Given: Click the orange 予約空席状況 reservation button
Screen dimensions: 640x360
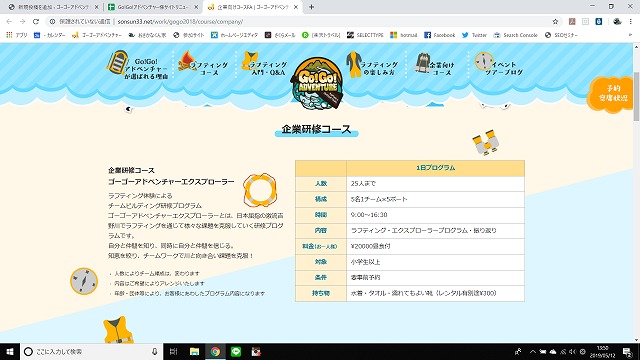Looking at the screenshot, I should tap(611, 93).
